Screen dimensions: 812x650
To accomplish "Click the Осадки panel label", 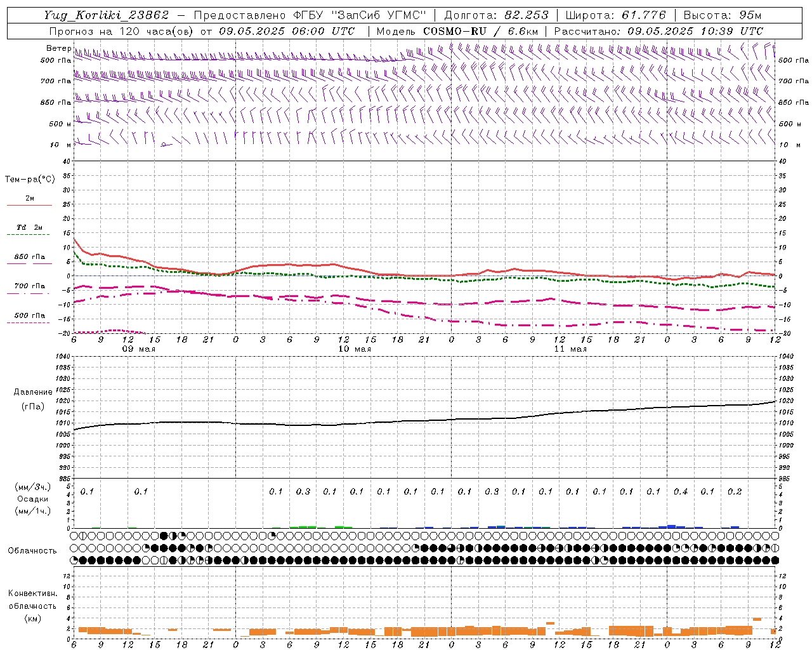I will click(33, 499).
